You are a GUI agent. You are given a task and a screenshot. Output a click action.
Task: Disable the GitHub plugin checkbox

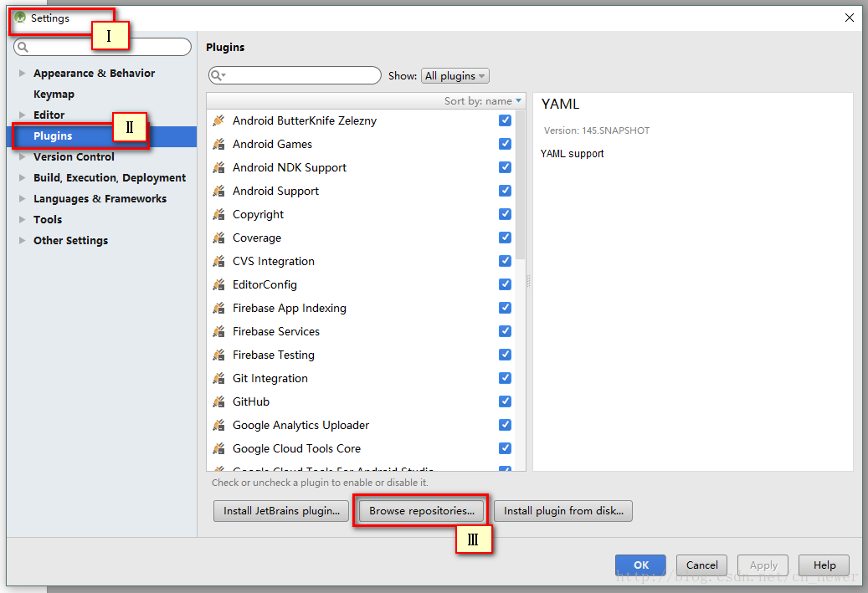pyautogui.click(x=505, y=401)
